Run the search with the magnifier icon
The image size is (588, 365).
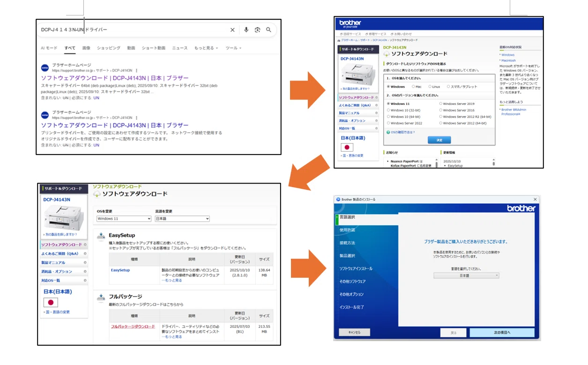click(268, 30)
